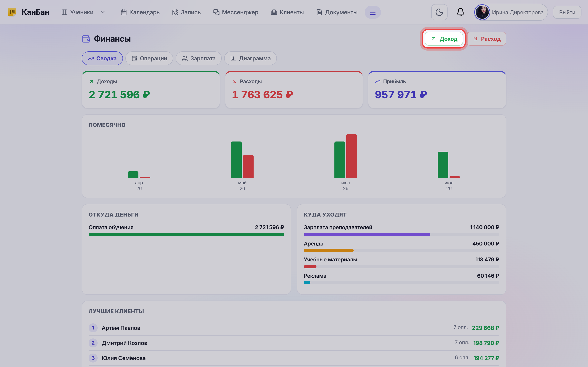Open notifications bell

tap(460, 12)
